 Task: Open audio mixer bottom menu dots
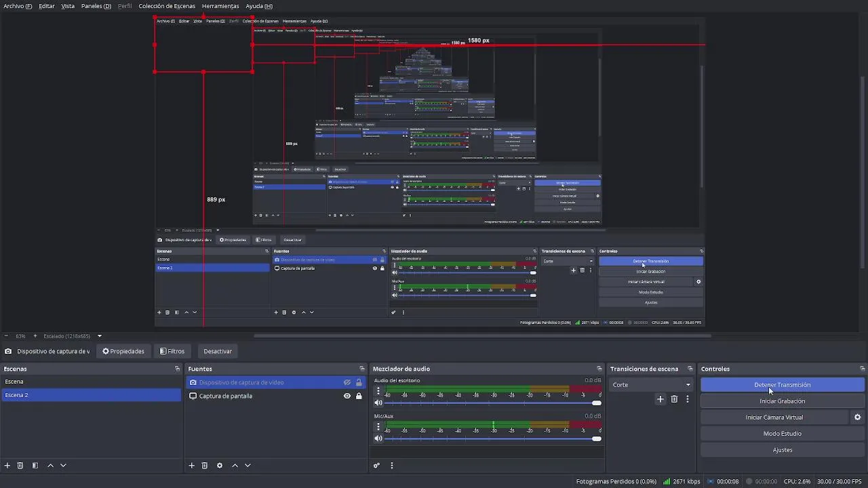(x=391, y=466)
